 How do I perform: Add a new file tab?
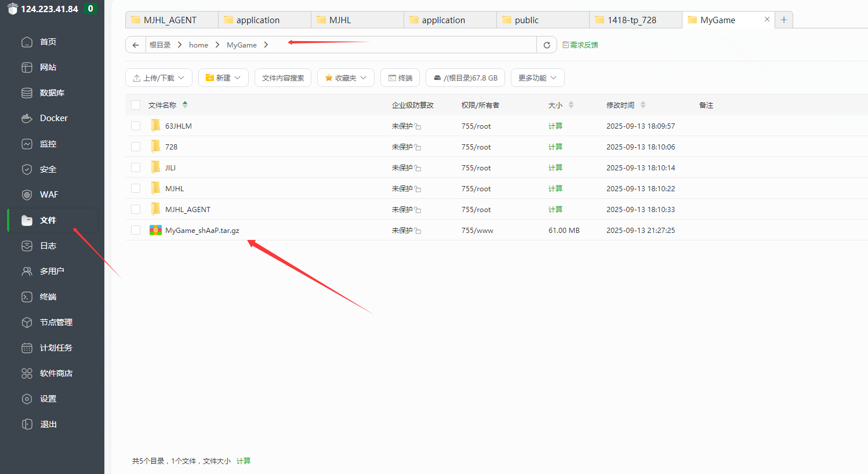784,20
